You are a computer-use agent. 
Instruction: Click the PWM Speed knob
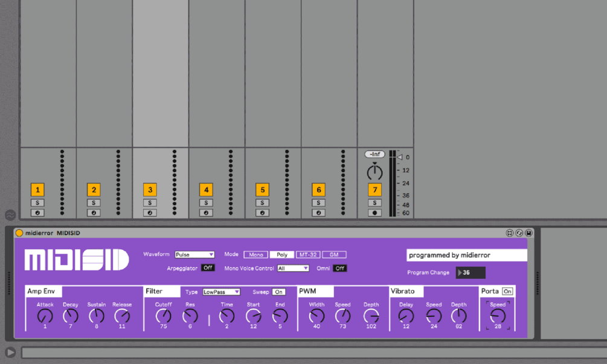tap(342, 316)
